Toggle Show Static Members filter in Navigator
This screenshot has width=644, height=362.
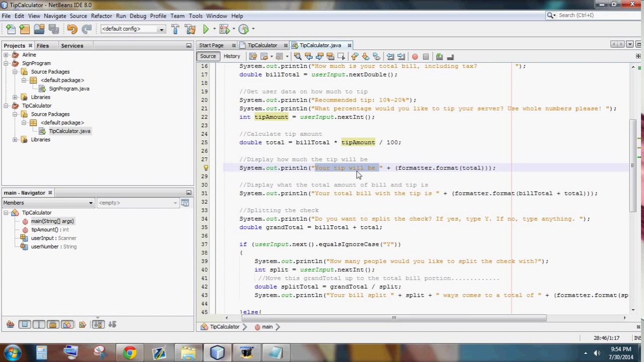[39, 324]
